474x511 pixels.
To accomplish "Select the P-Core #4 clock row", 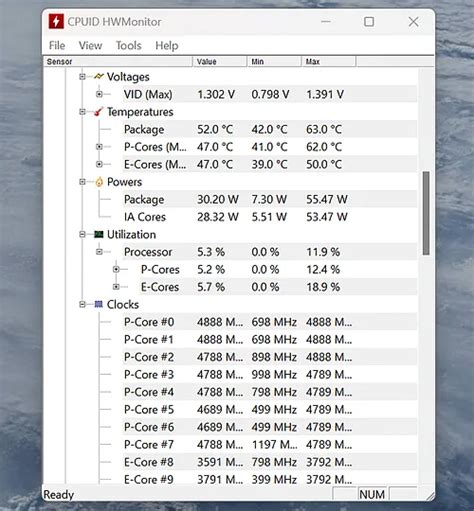I will click(x=270, y=392).
